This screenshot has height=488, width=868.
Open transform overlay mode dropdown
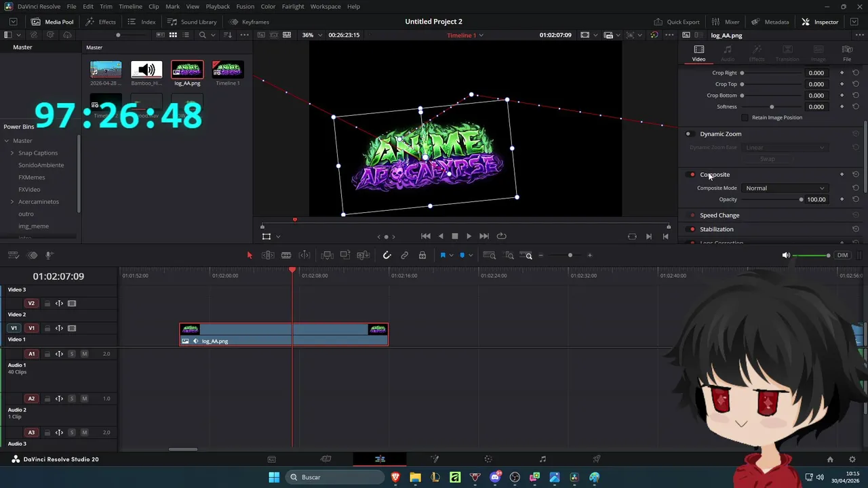point(278,237)
